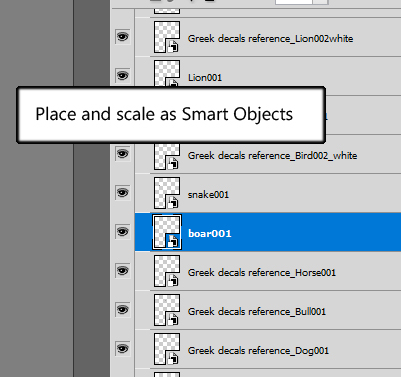Click the Lion002white smart object thumbnail
Screen dimensions: 401x377
click(x=167, y=37)
